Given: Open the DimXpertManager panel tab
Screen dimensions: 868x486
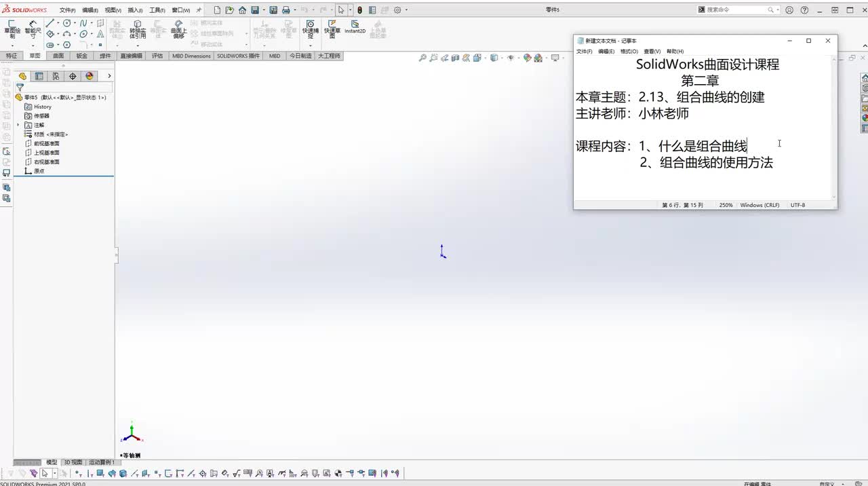Looking at the screenshot, I should [x=73, y=76].
